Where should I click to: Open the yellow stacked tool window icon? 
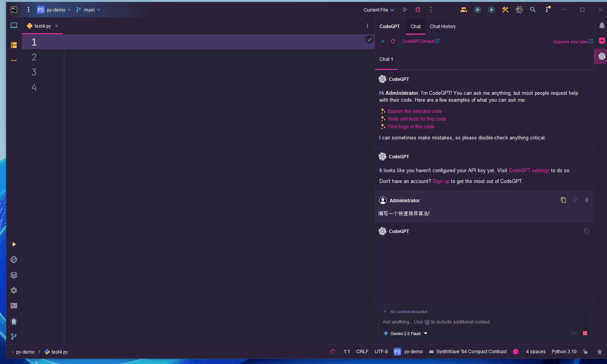pos(14,45)
